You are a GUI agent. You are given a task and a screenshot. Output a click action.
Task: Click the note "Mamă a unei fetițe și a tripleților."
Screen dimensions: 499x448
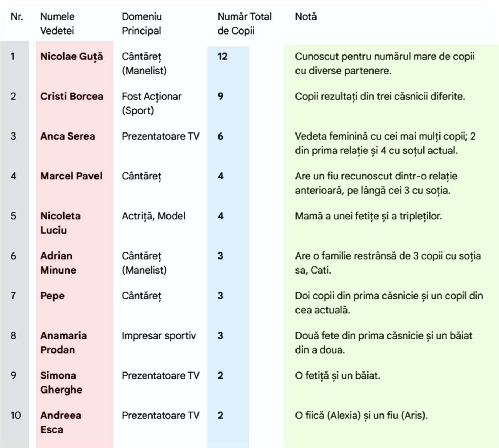[368, 216]
